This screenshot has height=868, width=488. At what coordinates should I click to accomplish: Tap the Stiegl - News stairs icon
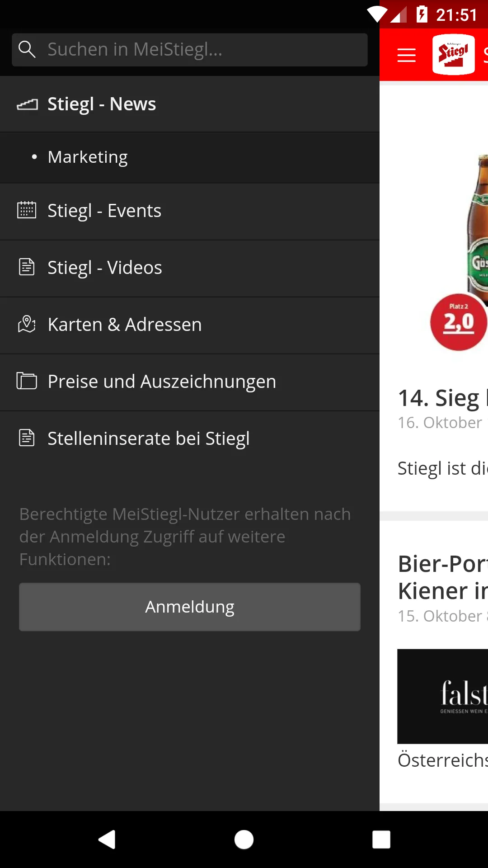click(27, 104)
